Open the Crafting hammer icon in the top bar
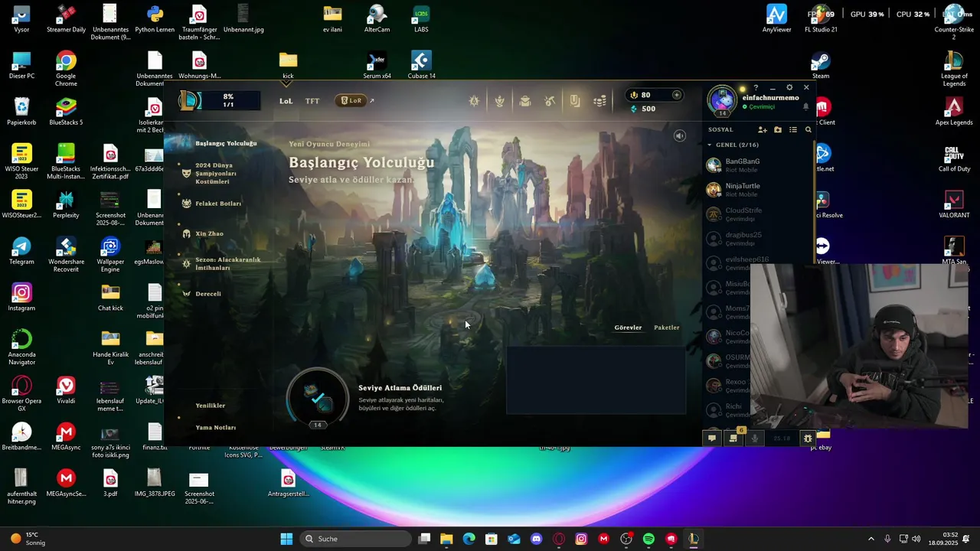The height and width of the screenshot is (551, 980). point(550,101)
